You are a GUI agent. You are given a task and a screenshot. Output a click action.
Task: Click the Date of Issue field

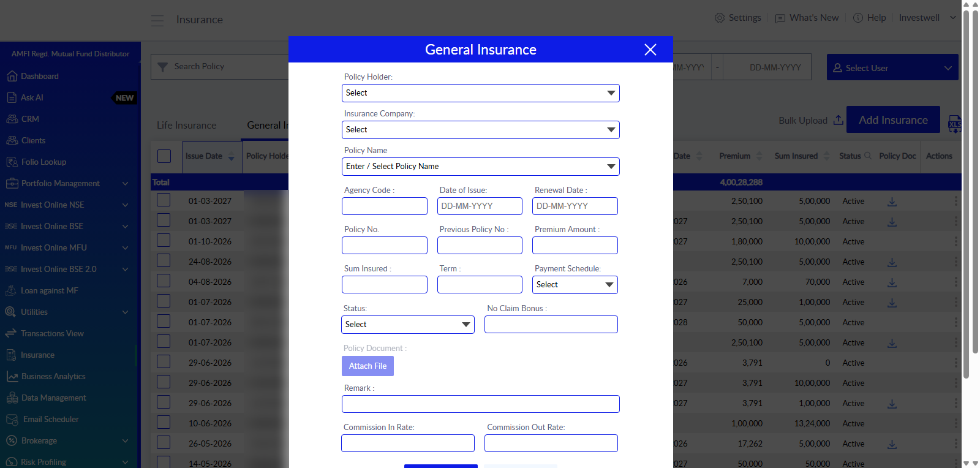pyautogui.click(x=480, y=206)
